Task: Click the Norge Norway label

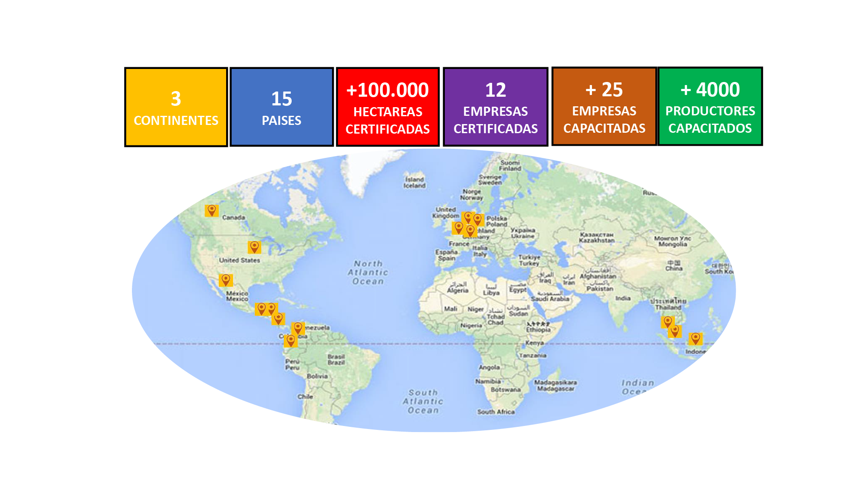Action: (472, 194)
